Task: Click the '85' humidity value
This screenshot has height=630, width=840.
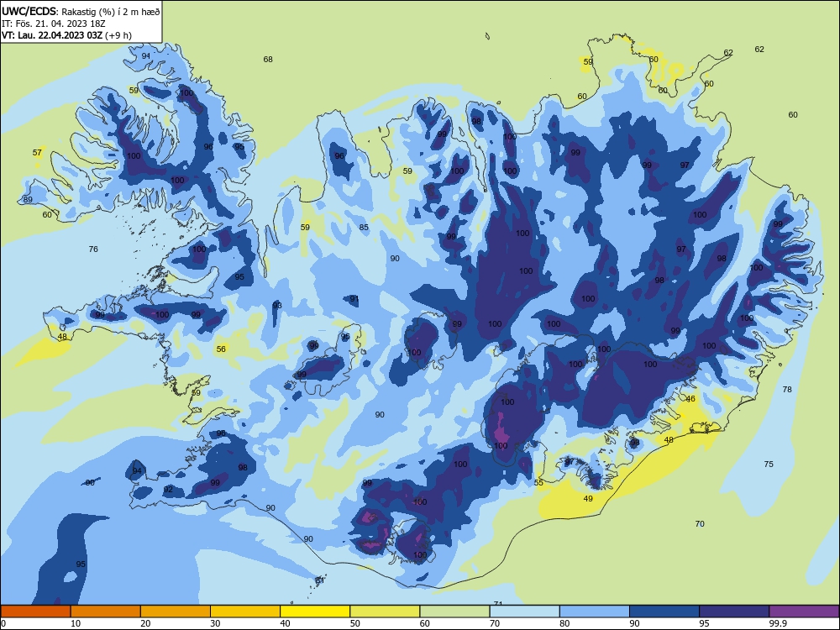Action: click(364, 228)
